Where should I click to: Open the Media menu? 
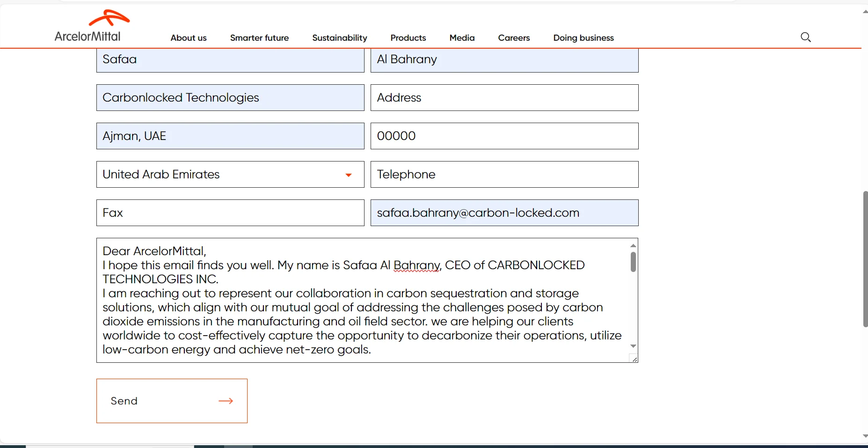click(462, 38)
